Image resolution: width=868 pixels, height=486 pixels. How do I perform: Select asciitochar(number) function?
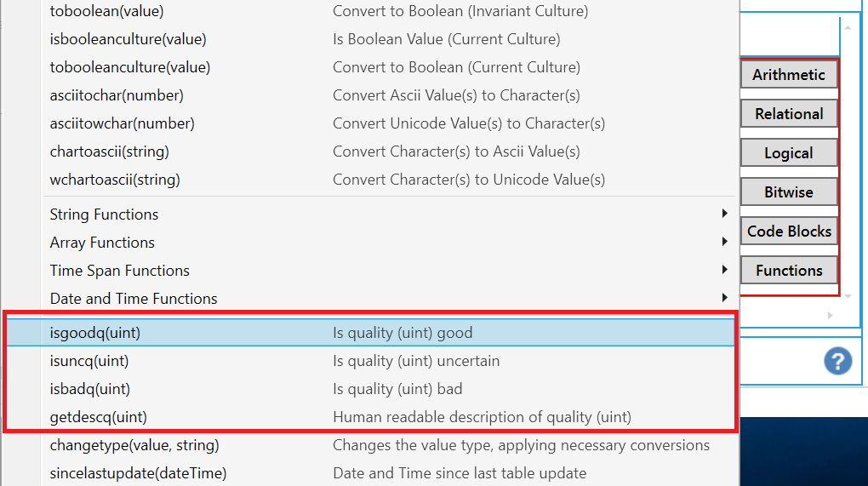tap(117, 95)
